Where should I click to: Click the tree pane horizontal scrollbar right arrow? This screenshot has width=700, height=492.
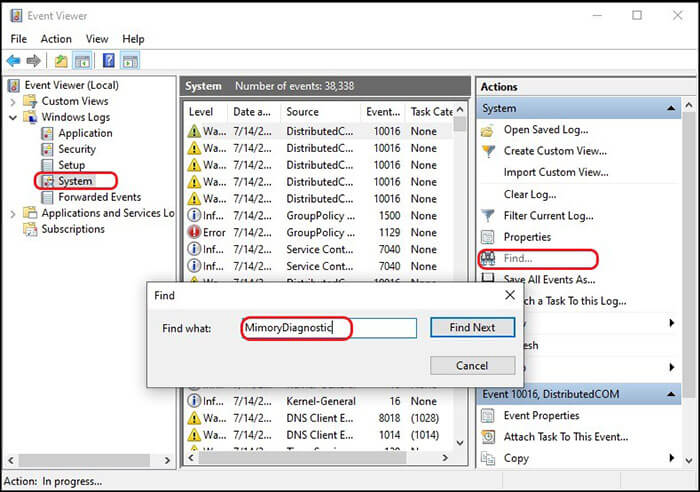click(167, 460)
